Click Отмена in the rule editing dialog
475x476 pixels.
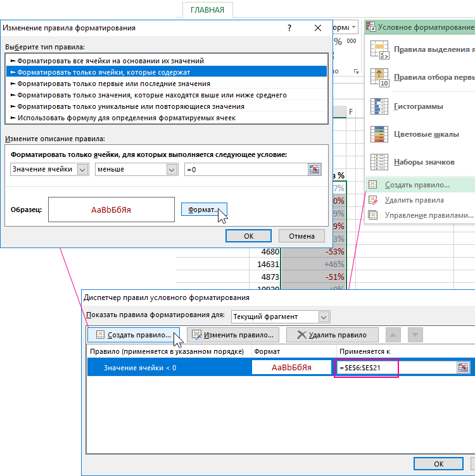[x=301, y=235]
